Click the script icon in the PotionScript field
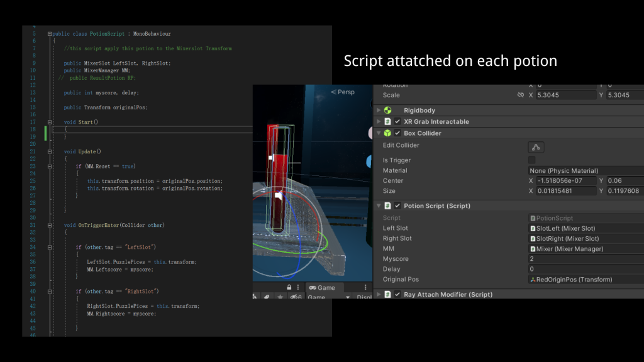This screenshot has width=644, height=362. point(533,218)
